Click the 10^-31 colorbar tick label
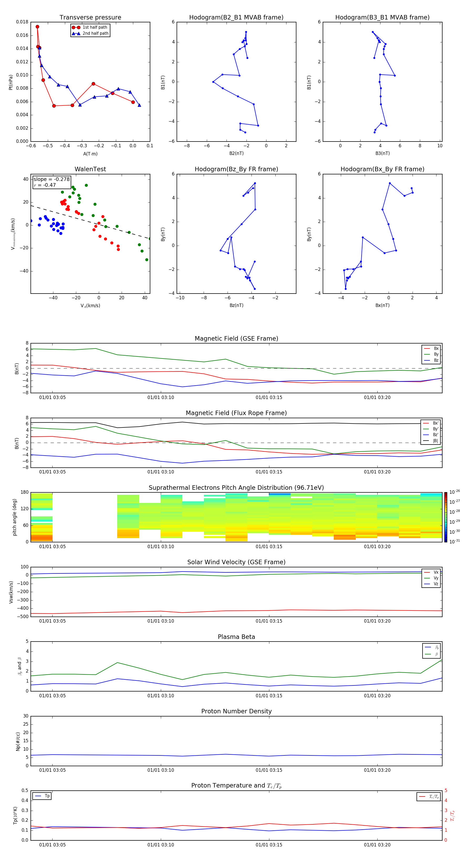This screenshot has height=868, width=473. pyautogui.click(x=455, y=542)
